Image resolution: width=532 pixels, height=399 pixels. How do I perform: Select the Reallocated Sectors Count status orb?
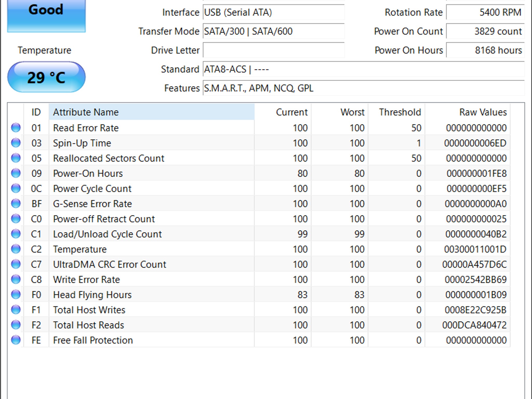(x=16, y=158)
